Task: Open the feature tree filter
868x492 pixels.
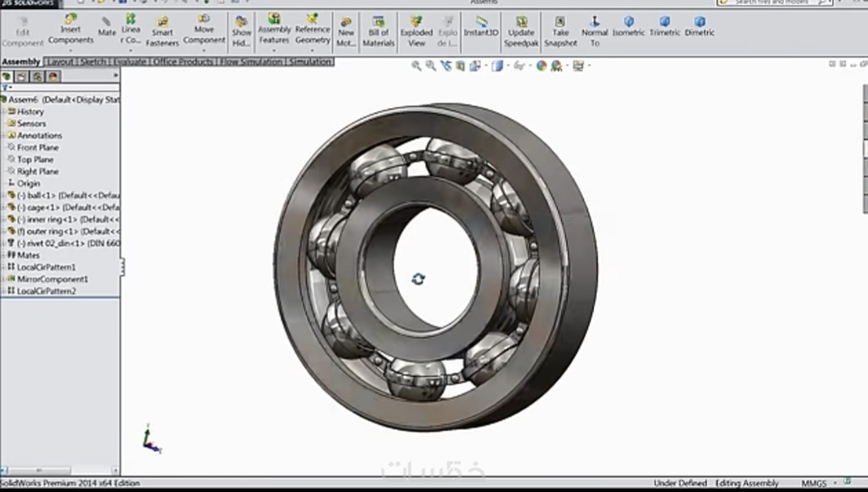Action: coord(7,87)
